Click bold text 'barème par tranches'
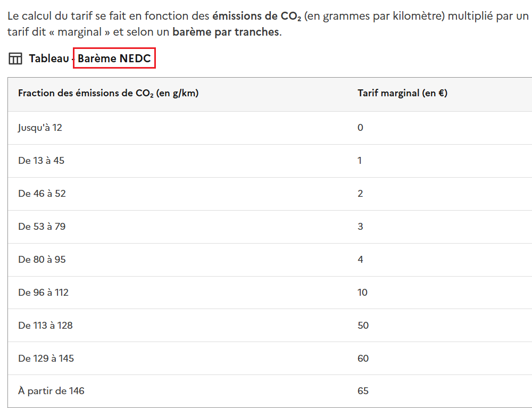 pyautogui.click(x=226, y=32)
